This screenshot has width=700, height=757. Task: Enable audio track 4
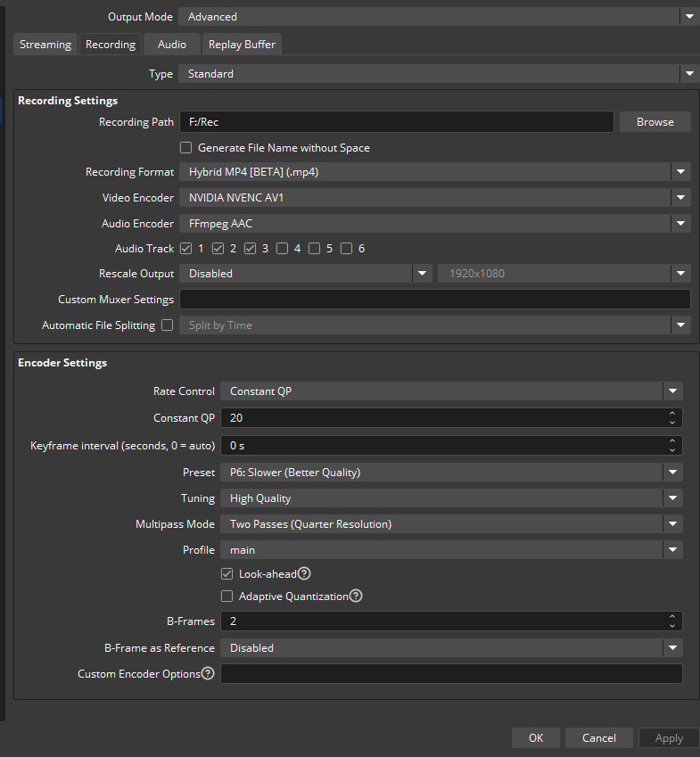(282, 249)
